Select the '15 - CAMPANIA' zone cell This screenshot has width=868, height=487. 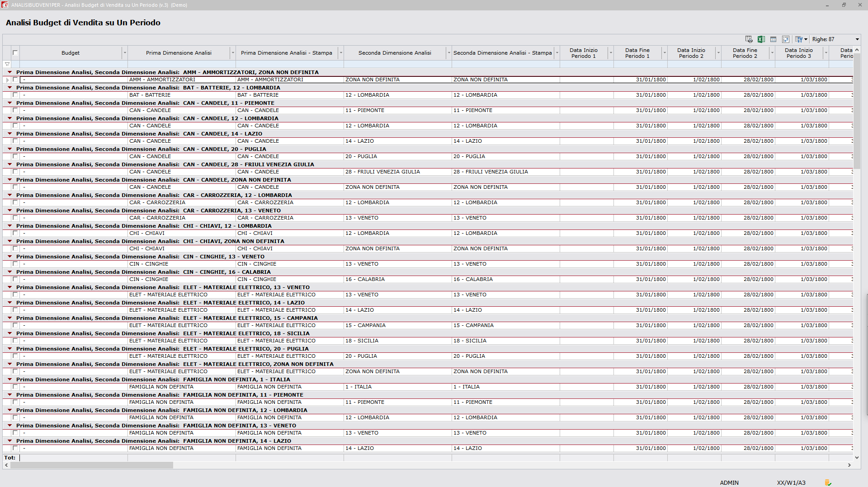click(398, 325)
